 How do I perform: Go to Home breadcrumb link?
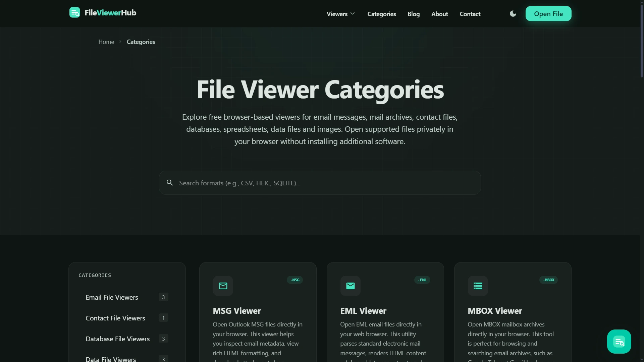click(106, 42)
